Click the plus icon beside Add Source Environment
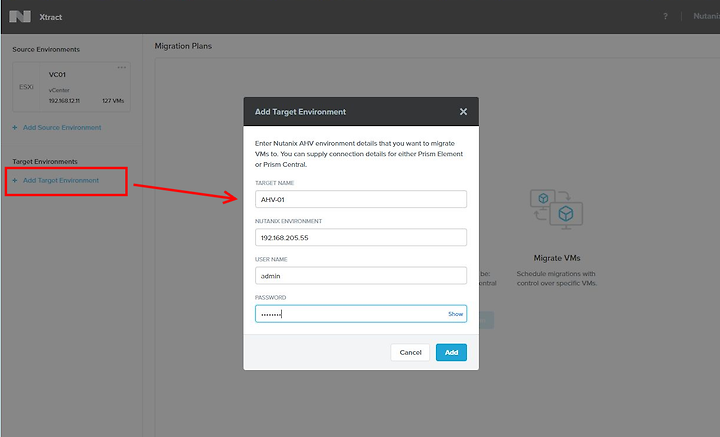 coord(15,128)
